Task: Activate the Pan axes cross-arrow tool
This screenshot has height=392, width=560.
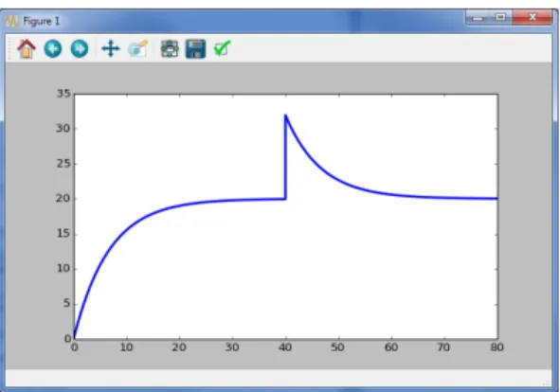Action: point(110,48)
